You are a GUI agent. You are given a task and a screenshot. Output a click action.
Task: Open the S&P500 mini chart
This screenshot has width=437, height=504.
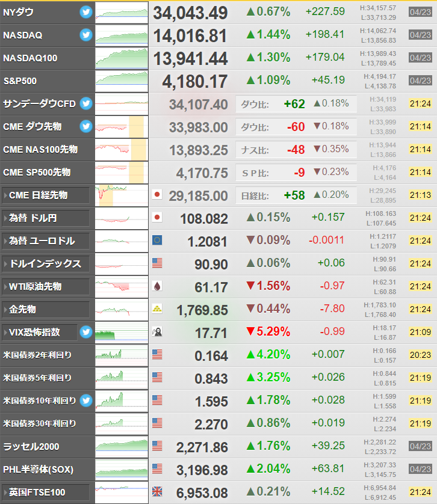pos(122,81)
